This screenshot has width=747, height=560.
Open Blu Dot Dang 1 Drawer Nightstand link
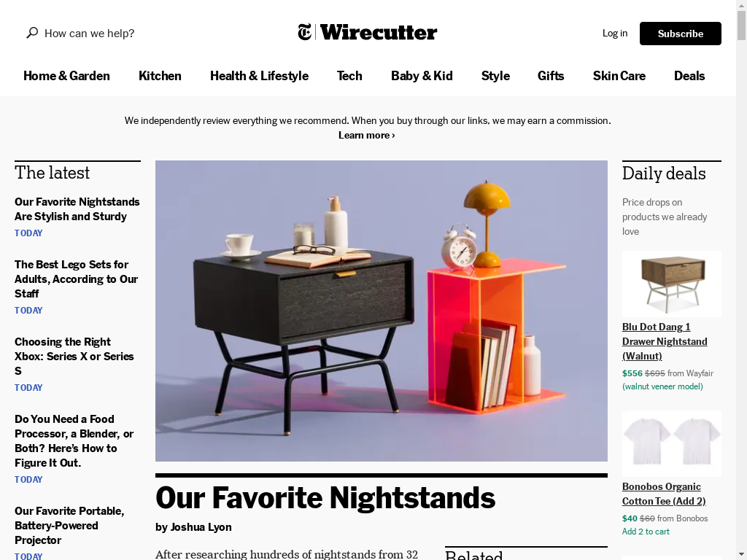[x=665, y=341]
